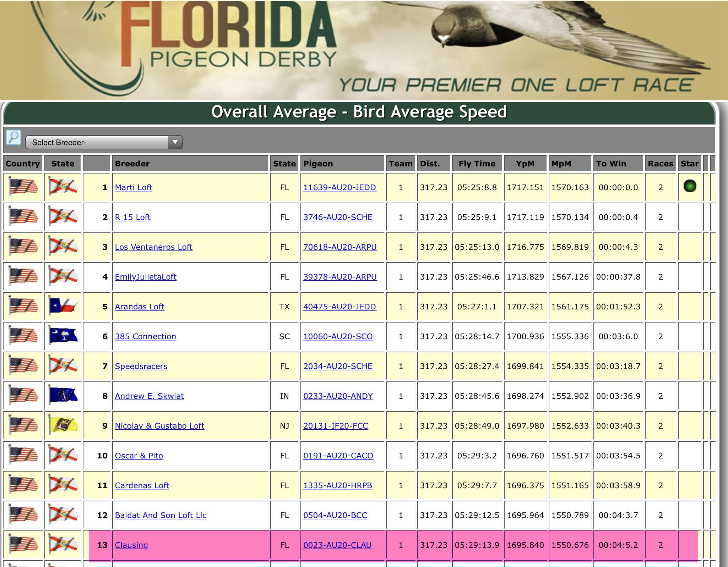Click the USA flag in Marti Loft row
This screenshot has height=567, width=728.
coord(23,187)
